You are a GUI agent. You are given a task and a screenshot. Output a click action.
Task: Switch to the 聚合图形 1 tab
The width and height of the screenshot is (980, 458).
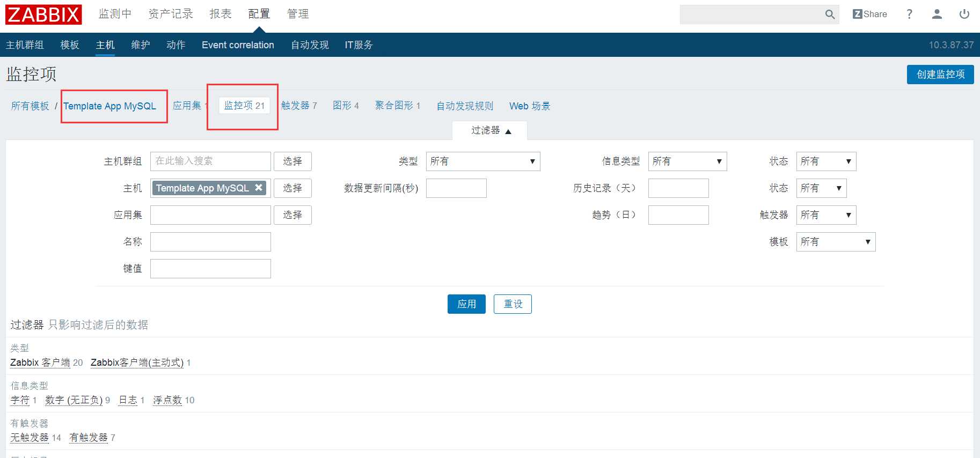[x=398, y=106]
